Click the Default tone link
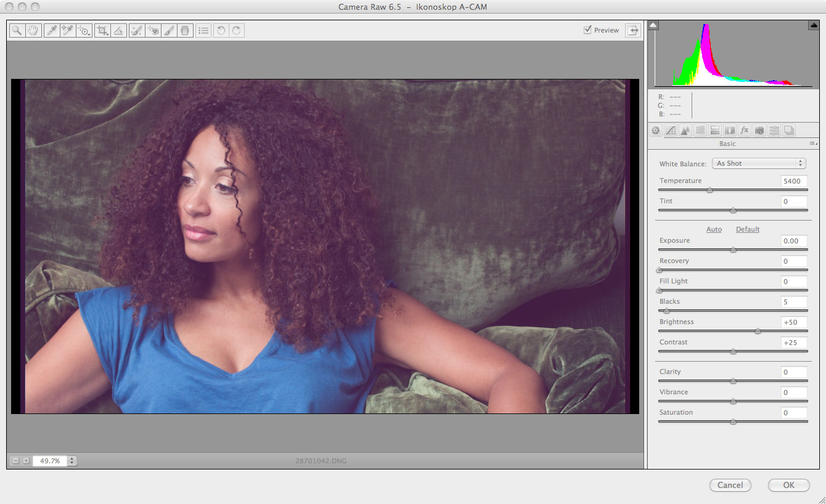 coord(748,229)
